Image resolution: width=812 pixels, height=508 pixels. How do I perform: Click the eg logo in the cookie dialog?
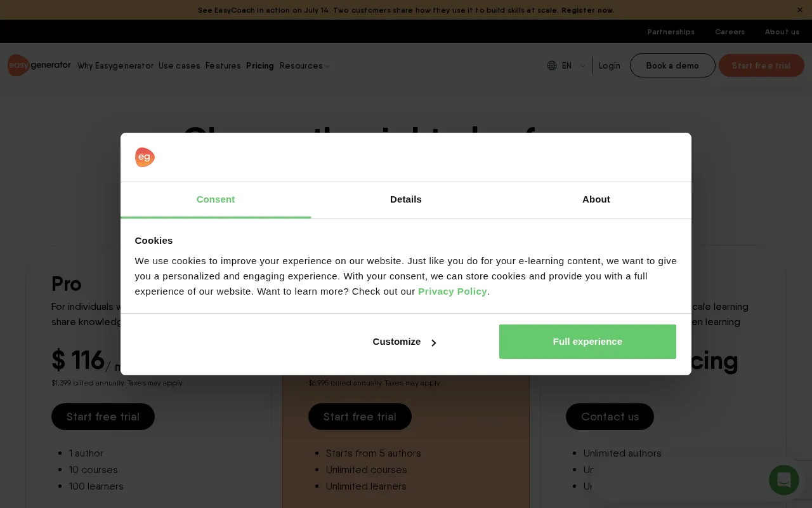pos(145,157)
